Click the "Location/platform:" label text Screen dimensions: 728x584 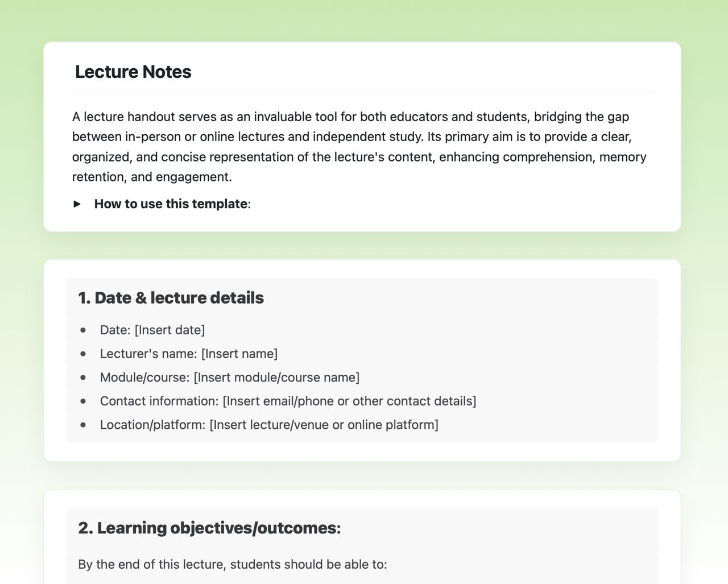(x=152, y=425)
